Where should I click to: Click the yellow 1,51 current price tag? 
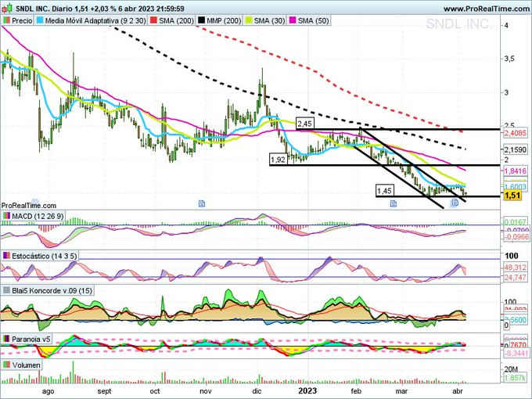[x=512, y=196]
